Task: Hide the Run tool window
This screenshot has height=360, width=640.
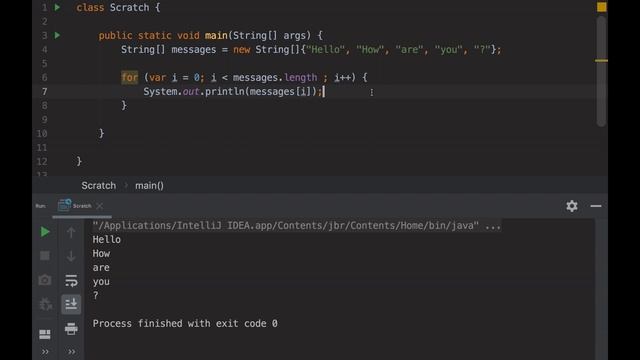Action: (x=596, y=206)
